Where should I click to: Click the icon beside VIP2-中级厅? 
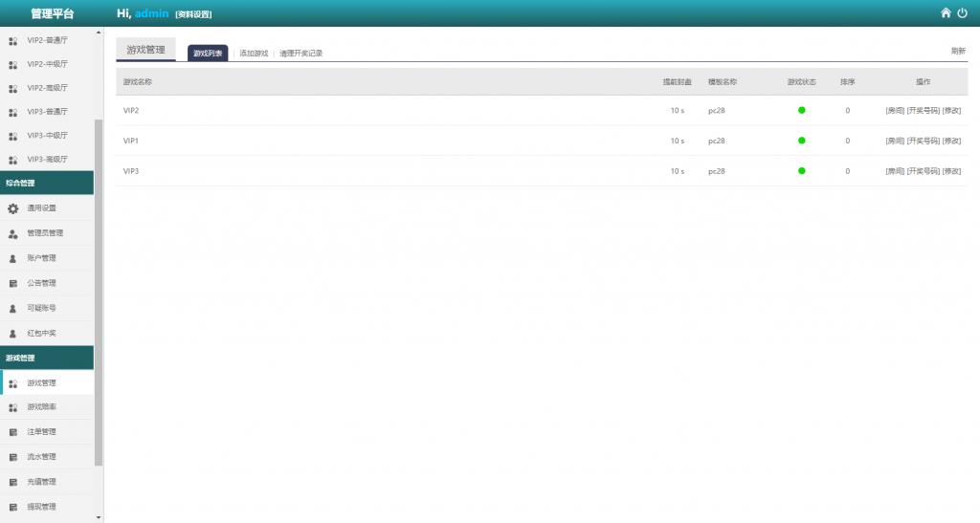[13, 65]
